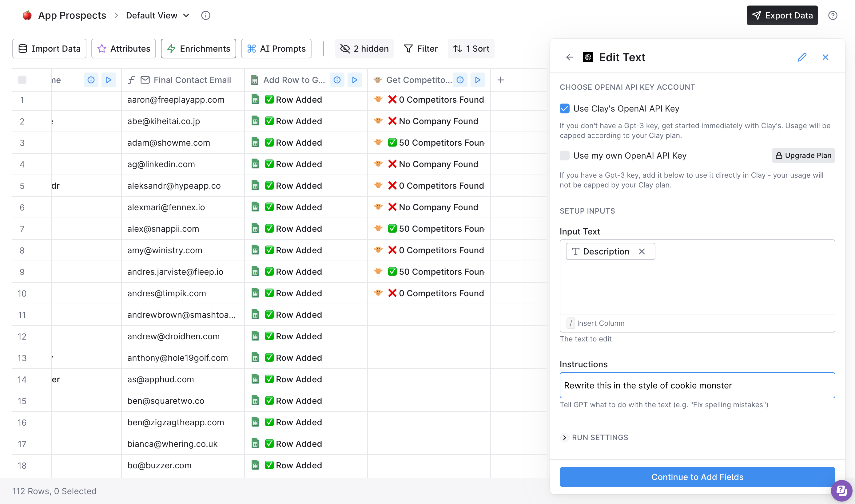The height and width of the screenshot is (504, 855).
Task: Click the pencil rename icon in Edit Text panel
Action: coord(802,57)
